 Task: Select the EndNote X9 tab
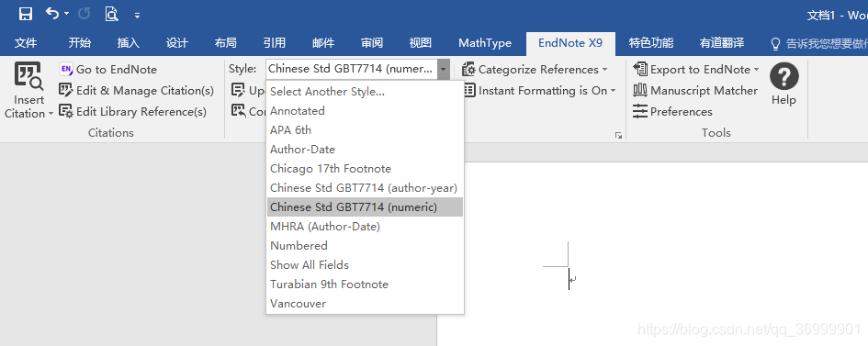570,43
